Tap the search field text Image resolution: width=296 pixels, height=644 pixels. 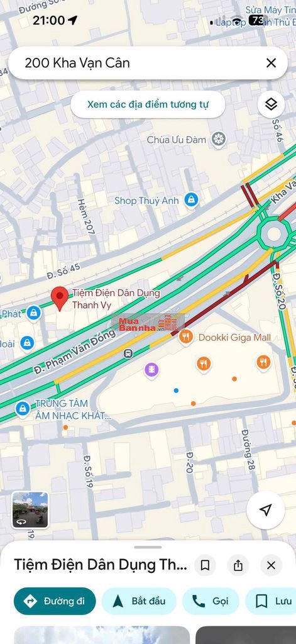(77, 63)
